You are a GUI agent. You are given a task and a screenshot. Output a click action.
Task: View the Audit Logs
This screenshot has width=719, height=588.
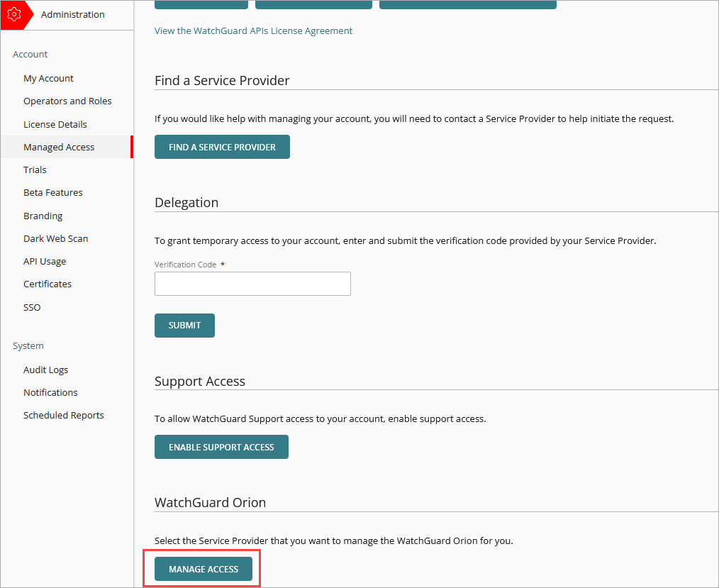point(45,370)
